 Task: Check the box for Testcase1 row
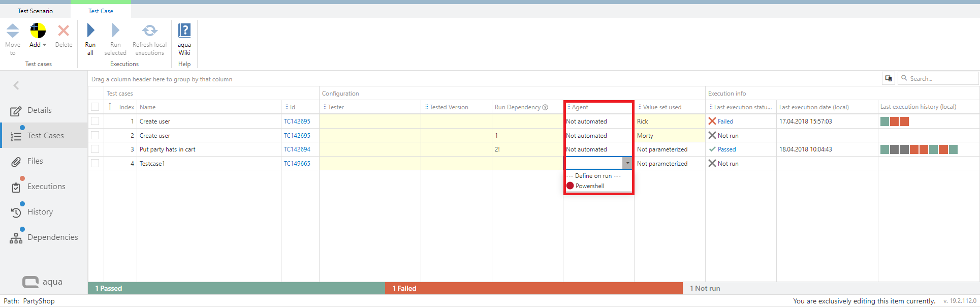pos(95,163)
